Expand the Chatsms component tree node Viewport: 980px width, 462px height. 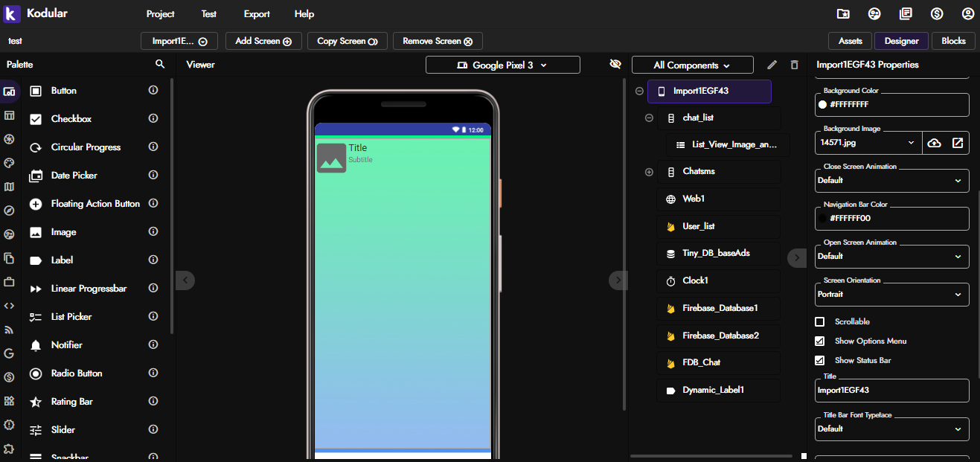(x=649, y=172)
